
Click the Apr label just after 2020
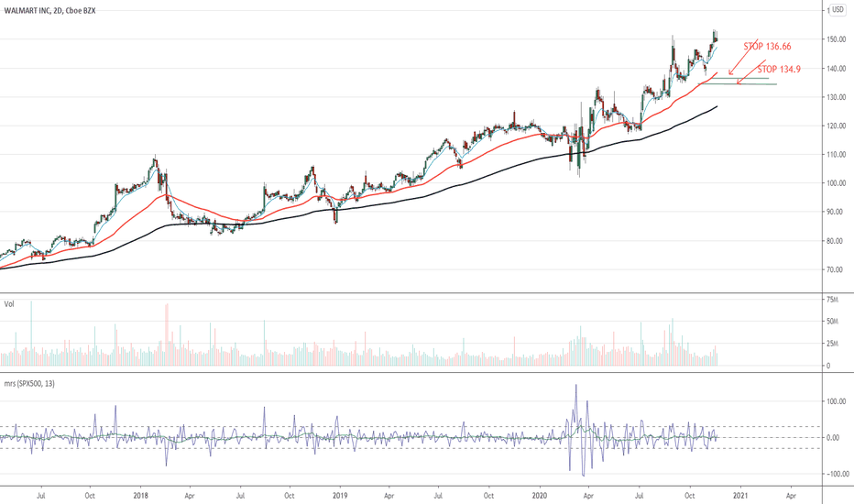[x=588, y=496]
